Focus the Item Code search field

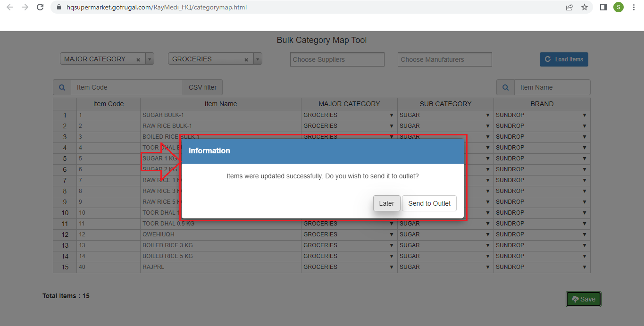point(127,87)
